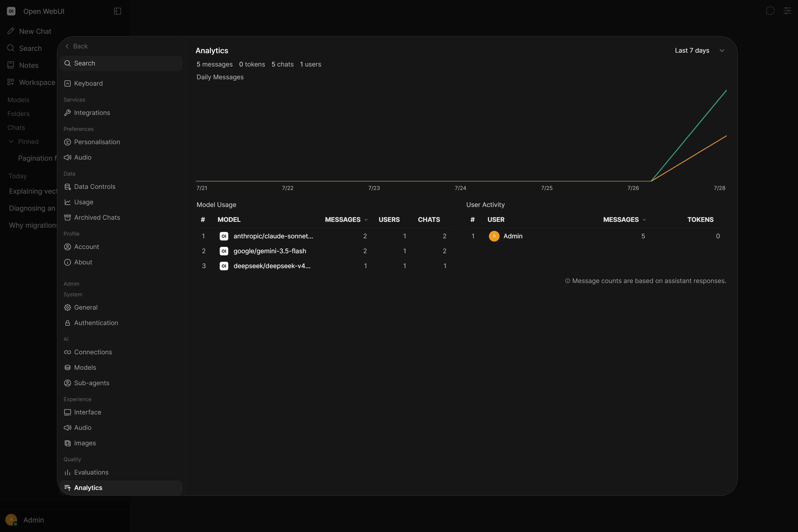Image resolution: width=798 pixels, height=532 pixels.
Task: Sort Model Usage by CHATS header
Action: (x=429, y=219)
